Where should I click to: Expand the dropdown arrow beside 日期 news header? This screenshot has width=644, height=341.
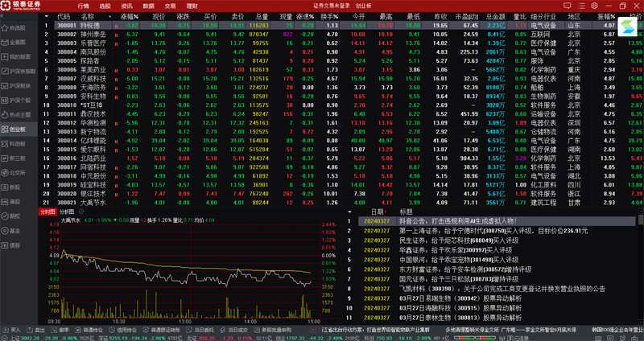point(350,212)
